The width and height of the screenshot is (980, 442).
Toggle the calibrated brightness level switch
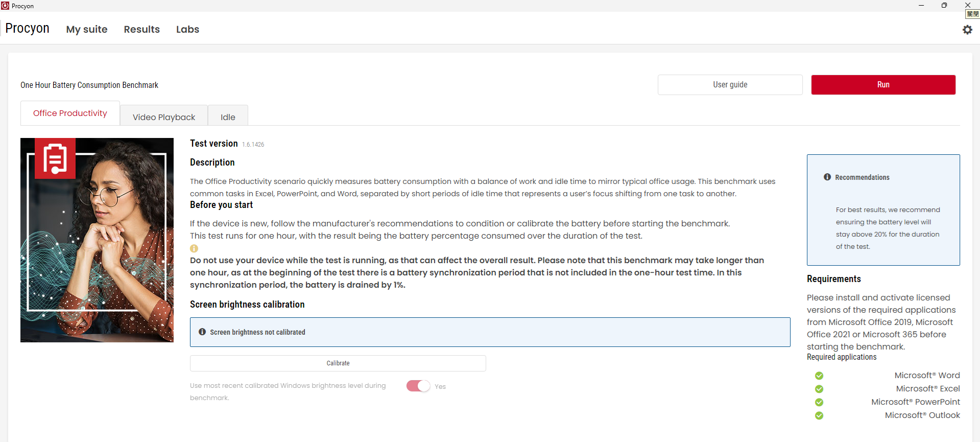click(418, 386)
